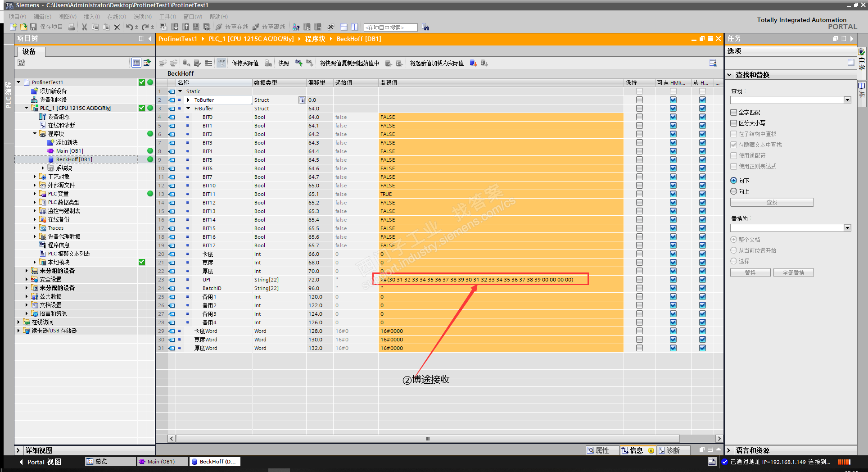Click the compile icon in main toolbar

click(x=163, y=27)
